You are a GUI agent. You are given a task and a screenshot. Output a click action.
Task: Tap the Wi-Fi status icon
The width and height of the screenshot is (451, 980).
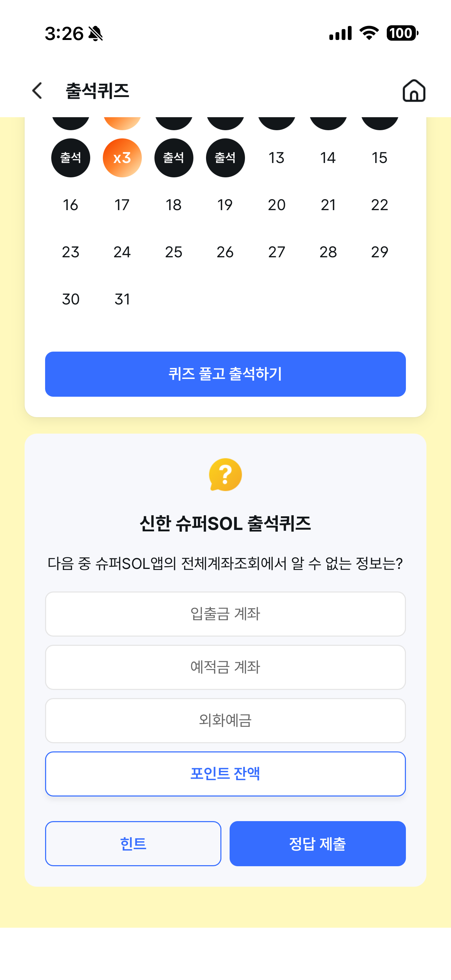point(369,33)
